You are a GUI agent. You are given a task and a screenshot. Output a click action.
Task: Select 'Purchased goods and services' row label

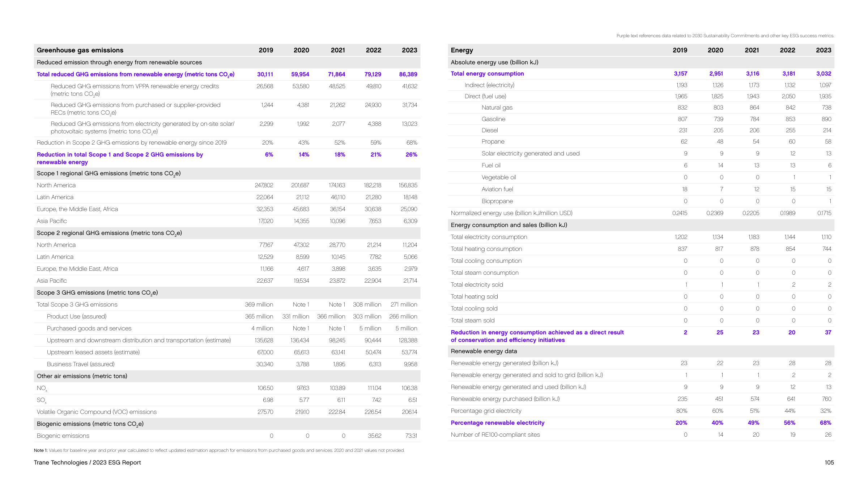tap(89, 328)
